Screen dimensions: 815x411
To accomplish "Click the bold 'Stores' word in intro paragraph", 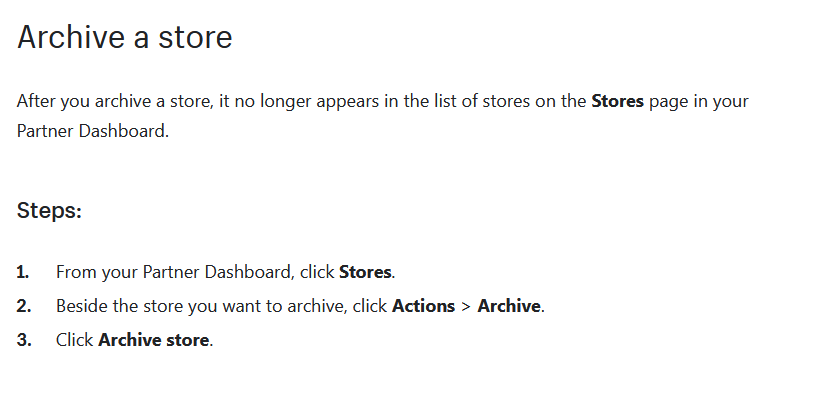I will [617, 101].
